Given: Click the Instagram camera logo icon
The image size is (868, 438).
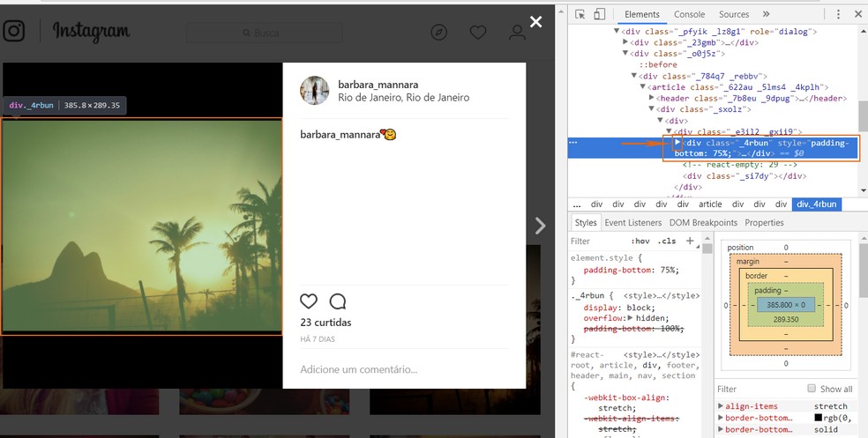Looking at the screenshot, I should (14, 31).
